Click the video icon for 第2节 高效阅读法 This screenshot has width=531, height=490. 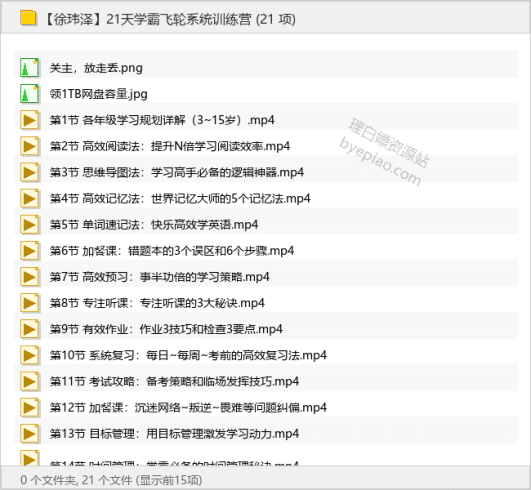pos(29,146)
